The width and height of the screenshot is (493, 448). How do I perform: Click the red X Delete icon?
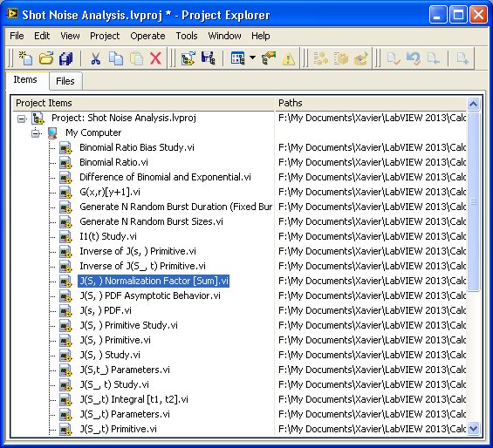point(155,58)
